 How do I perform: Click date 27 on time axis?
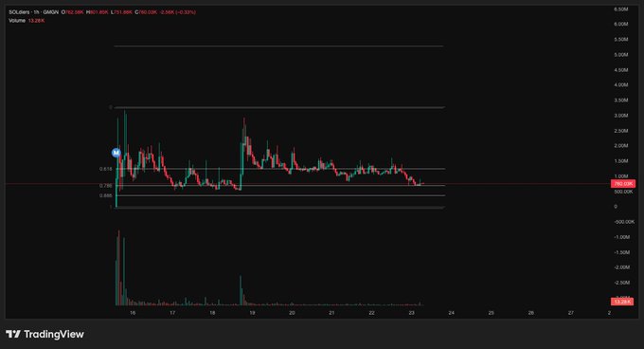[x=571, y=313]
